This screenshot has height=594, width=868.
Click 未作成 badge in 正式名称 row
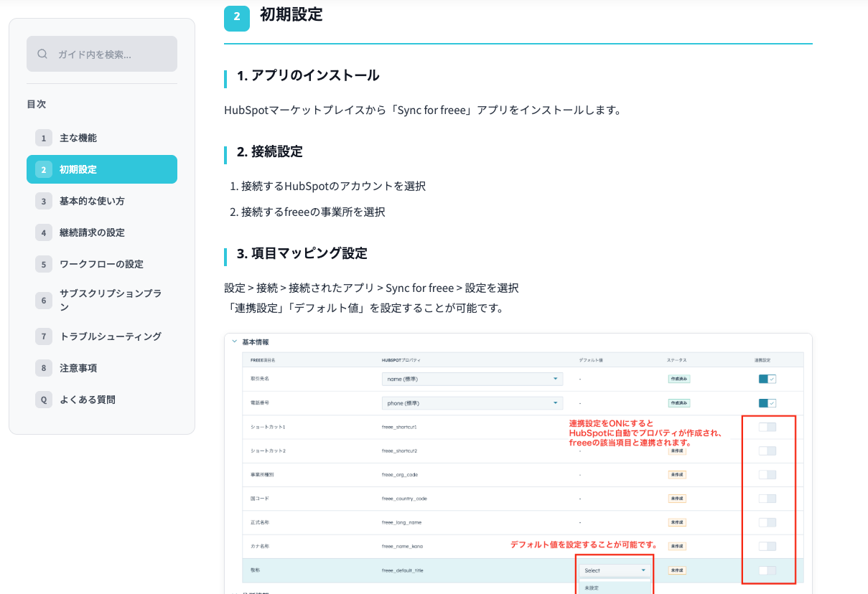[x=677, y=522]
